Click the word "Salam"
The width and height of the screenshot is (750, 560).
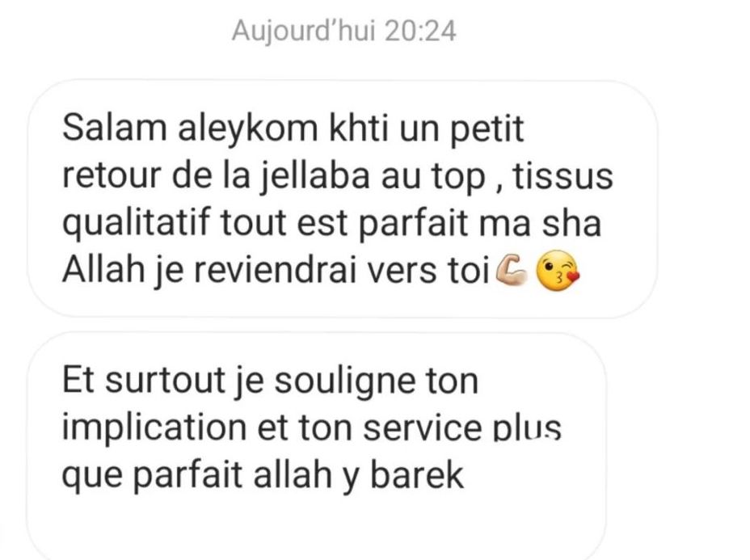pyautogui.click(x=115, y=128)
